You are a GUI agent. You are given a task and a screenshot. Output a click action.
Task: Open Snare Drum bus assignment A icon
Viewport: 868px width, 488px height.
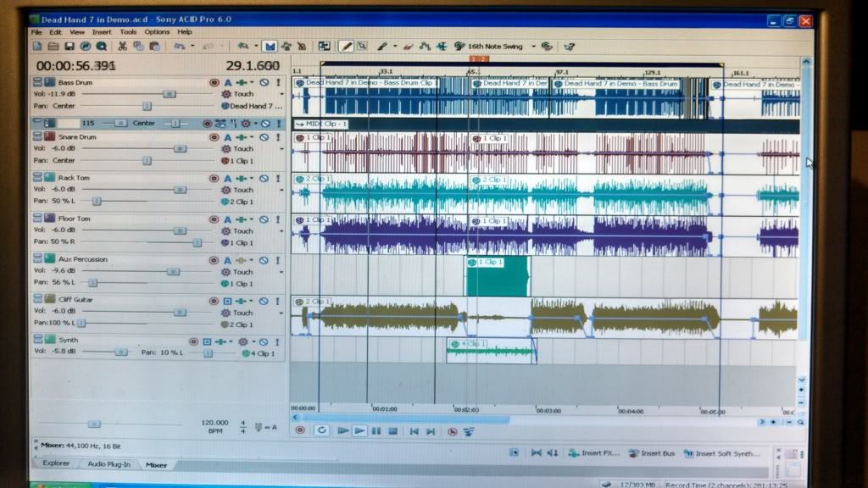(227, 137)
